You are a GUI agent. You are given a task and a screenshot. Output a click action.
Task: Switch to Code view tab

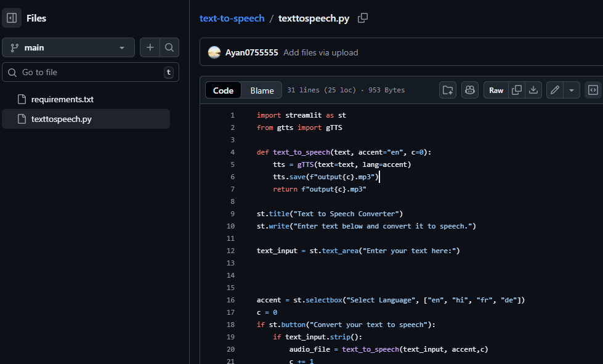[223, 91]
